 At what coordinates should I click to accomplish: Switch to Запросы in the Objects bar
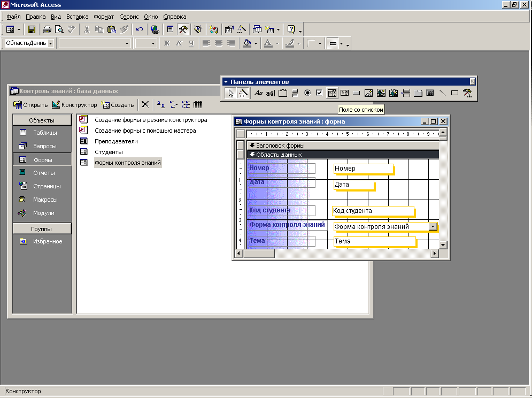42,146
